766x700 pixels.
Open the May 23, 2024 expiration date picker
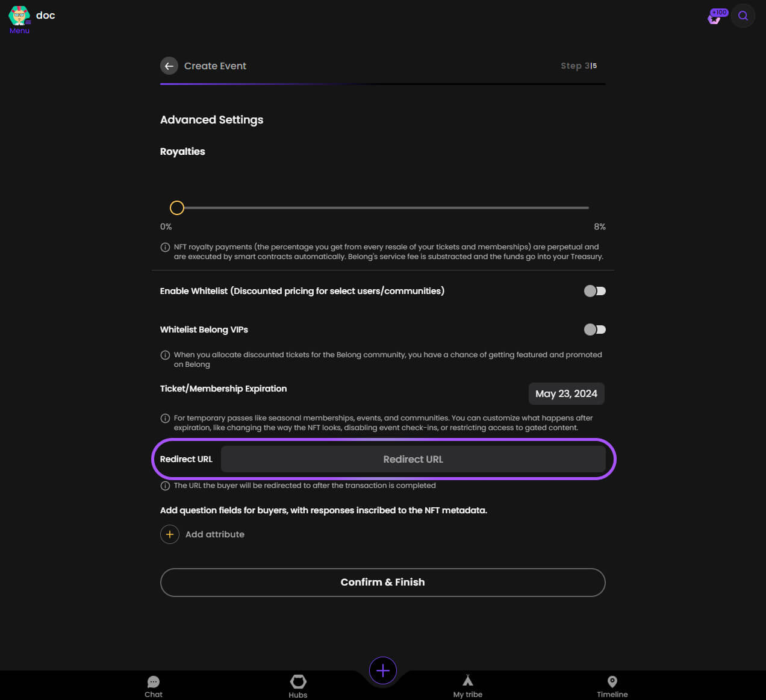566,393
